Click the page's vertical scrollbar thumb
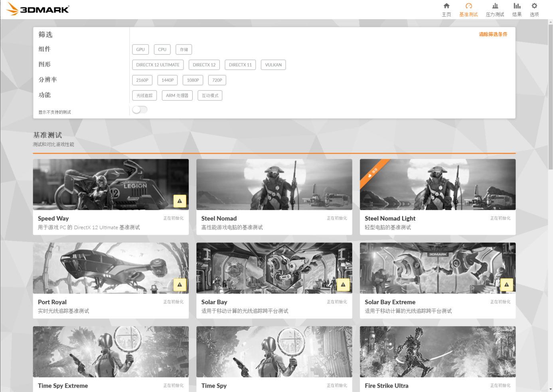Screen dimensions: 553x392 [551, 97]
